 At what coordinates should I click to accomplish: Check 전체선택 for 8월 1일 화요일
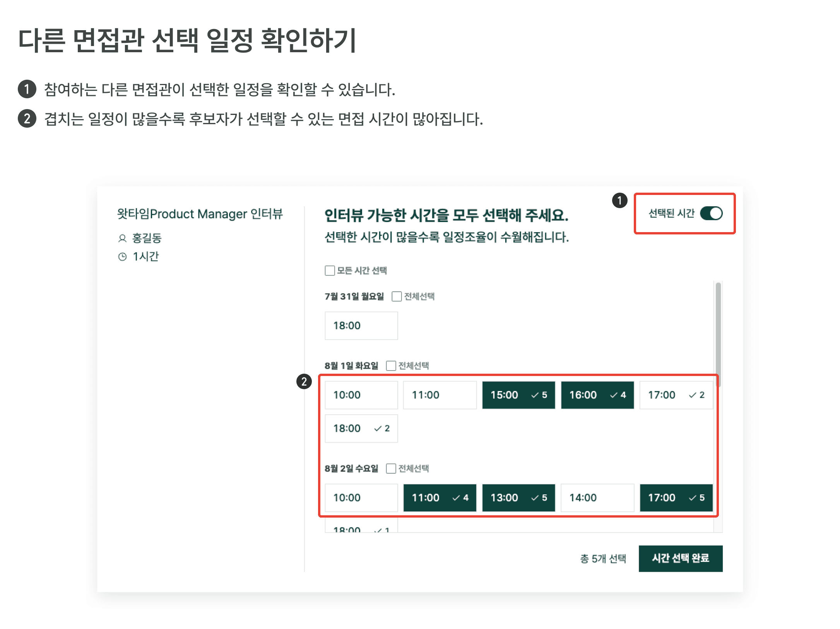click(391, 366)
